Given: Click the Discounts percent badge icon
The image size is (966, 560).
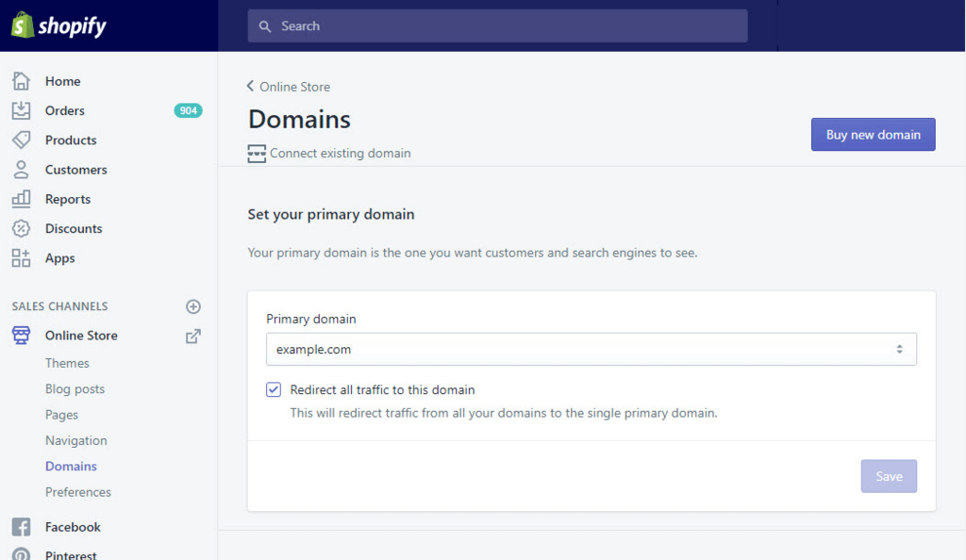Looking at the screenshot, I should tap(21, 228).
